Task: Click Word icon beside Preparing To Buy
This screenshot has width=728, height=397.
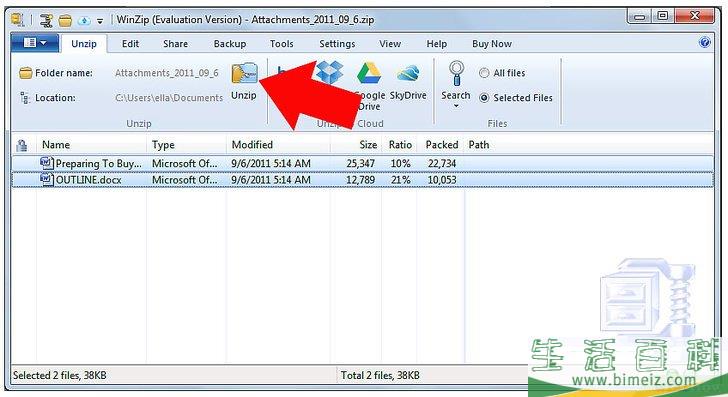Action: pos(46,163)
